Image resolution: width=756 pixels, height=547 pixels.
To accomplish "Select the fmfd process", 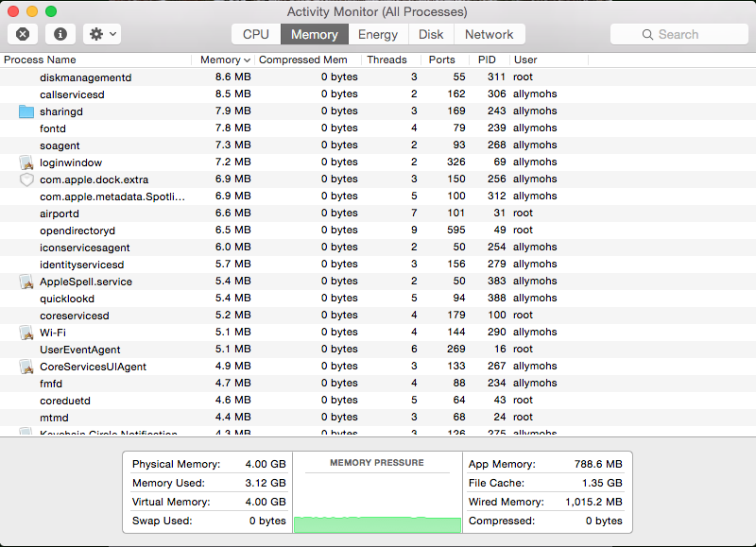I will point(51,384).
